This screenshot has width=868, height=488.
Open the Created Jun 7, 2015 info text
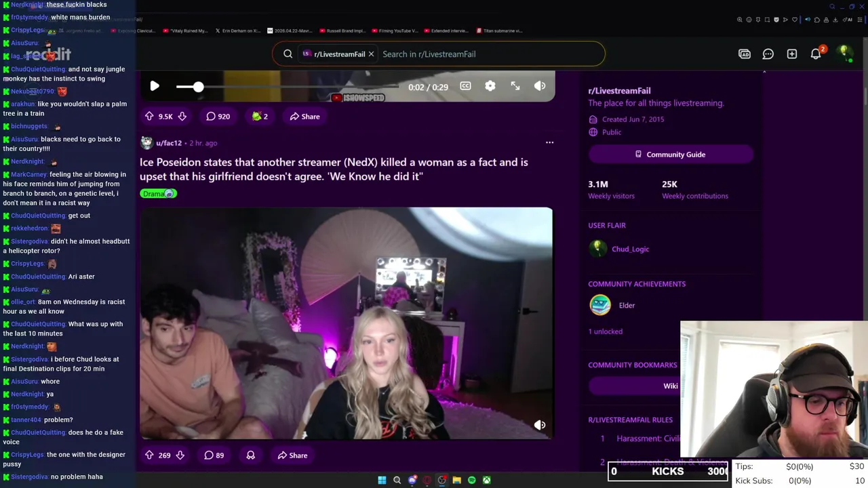click(x=633, y=119)
